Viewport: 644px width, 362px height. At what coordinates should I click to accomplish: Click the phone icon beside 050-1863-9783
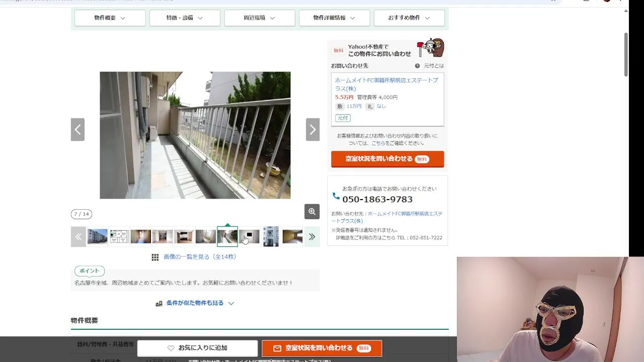[x=336, y=196]
